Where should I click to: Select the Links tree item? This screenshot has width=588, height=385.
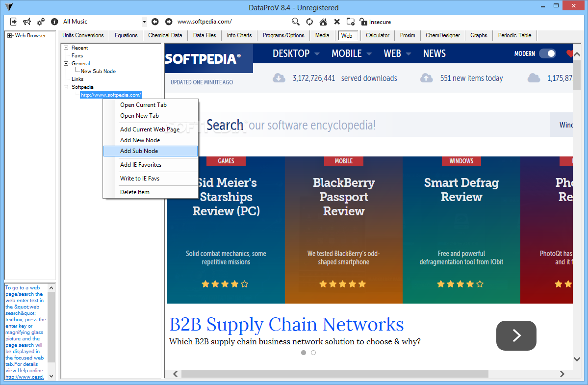pyautogui.click(x=77, y=79)
